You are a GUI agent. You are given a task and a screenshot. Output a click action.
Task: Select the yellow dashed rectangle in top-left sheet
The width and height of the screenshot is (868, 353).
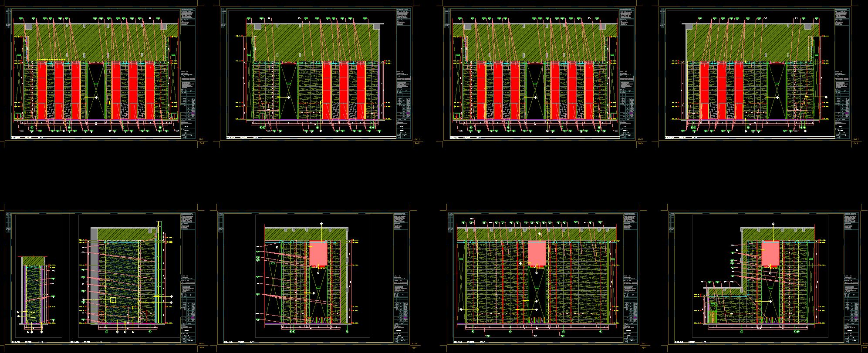coord(51,60)
